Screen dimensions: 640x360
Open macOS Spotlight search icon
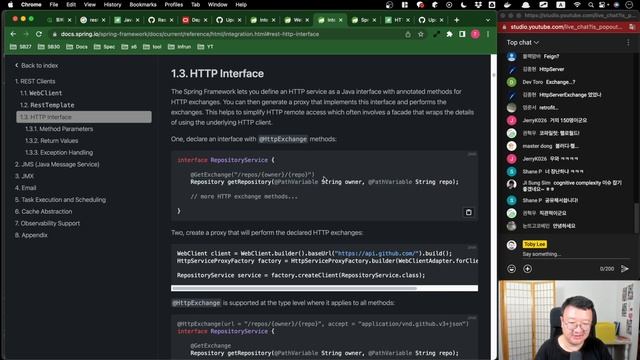pyautogui.click(x=591, y=5)
